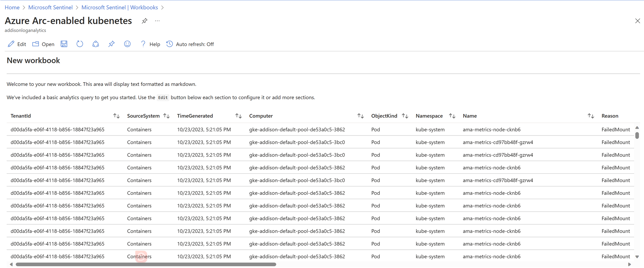The image size is (644, 268).
Task: Sort by the ObjectKind column arrows
Action: (405, 116)
